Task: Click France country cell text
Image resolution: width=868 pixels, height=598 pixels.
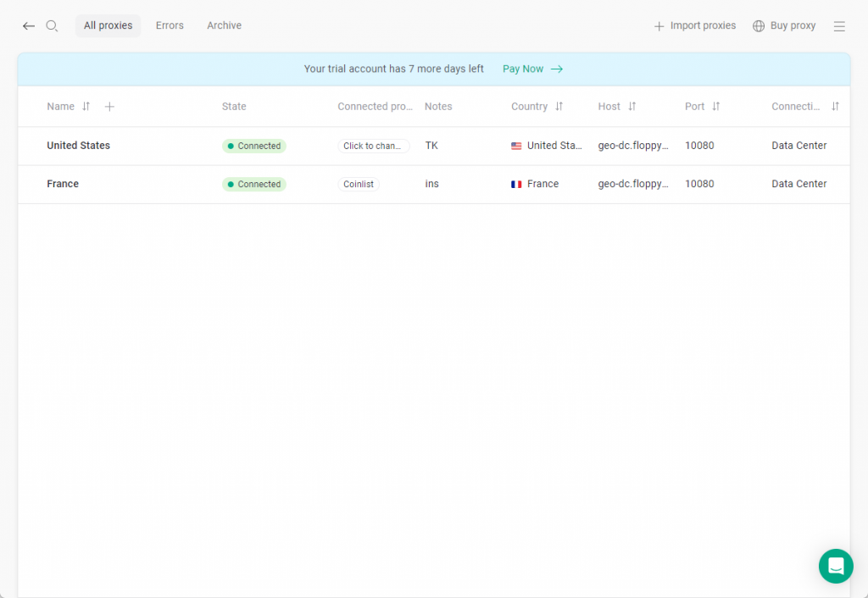Action: coord(542,184)
